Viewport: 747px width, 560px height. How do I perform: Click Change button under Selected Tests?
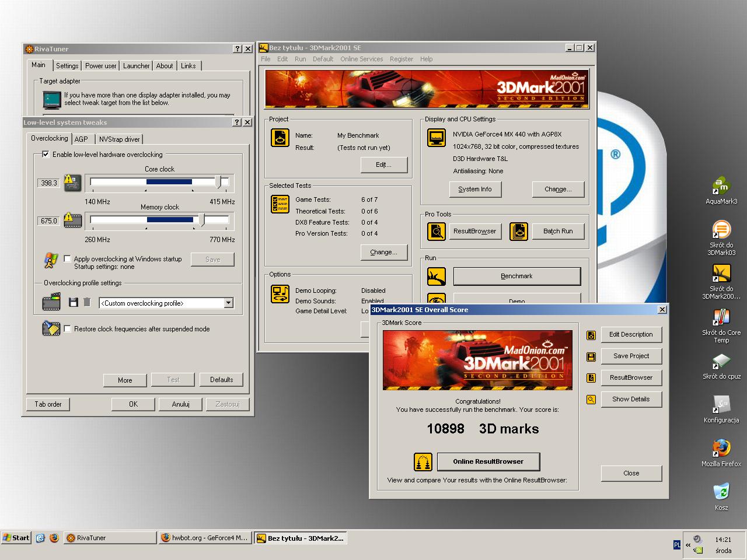pos(383,252)
